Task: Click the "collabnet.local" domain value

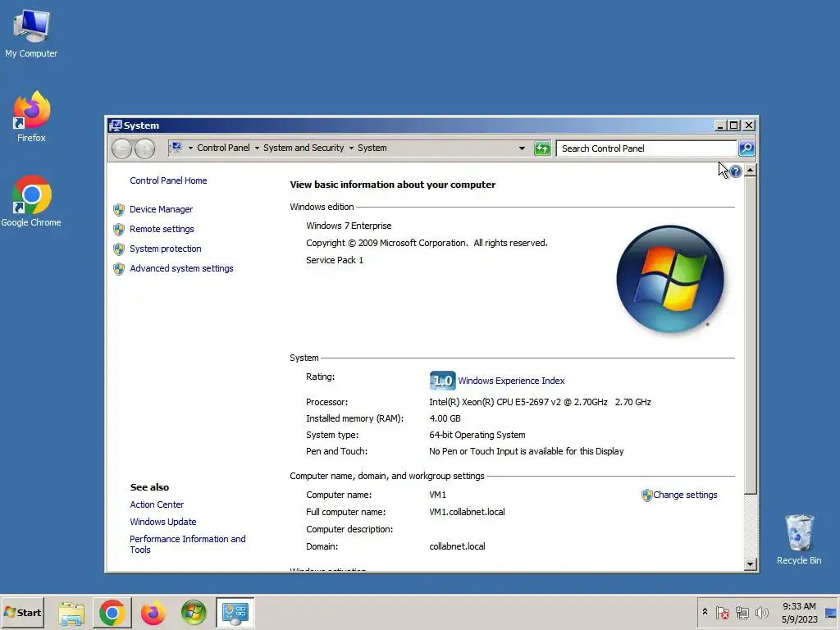Action: [x=458, y=546]
